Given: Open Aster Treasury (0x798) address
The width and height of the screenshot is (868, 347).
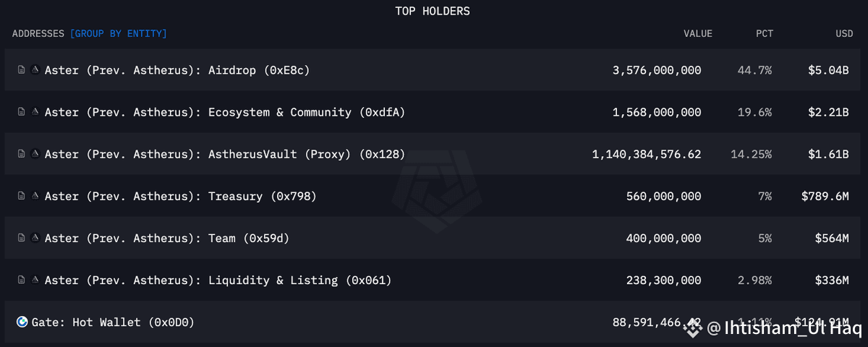Looking at the screenshot, I should tap(180, 196).
